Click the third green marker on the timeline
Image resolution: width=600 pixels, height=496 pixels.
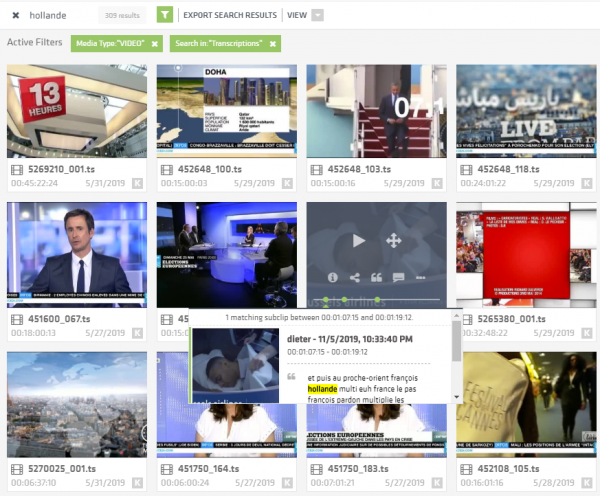point(377,299)
